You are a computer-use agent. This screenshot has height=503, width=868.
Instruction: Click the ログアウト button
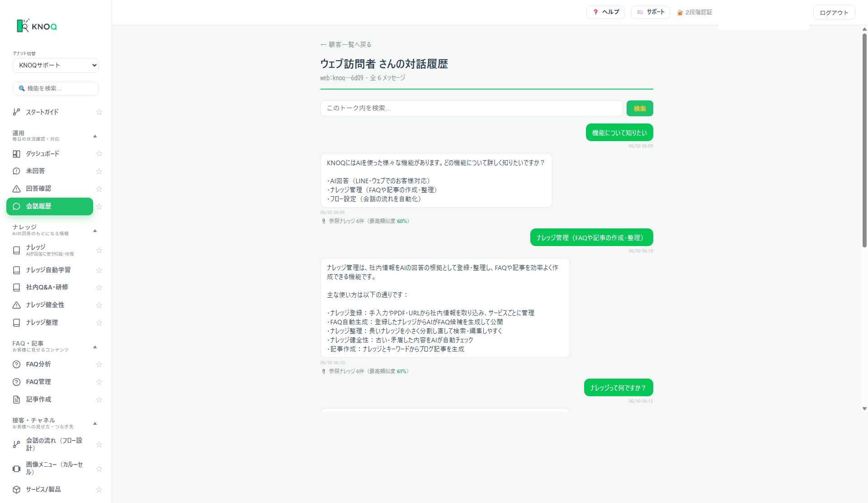pos(834,13)
